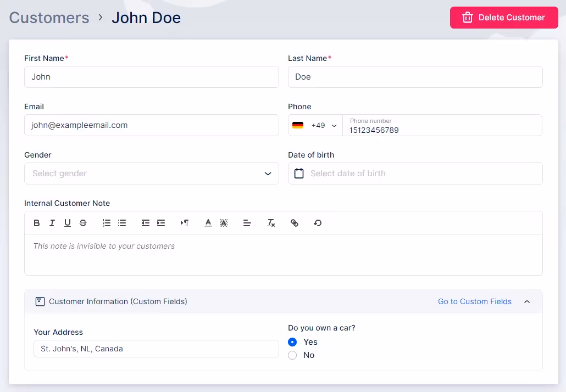Click the 'Customer Information (Custom Fields)' heading
Viewport: 566px width, 392px height.
[x=118, y=301]
